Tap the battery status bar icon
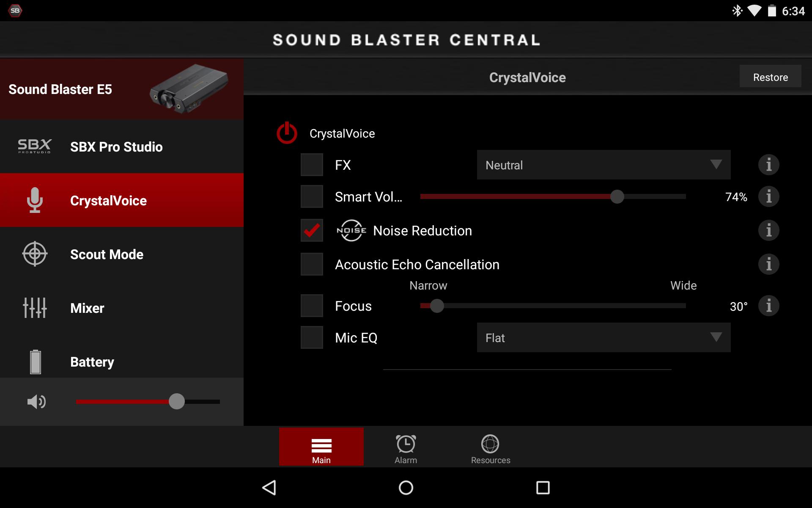 pos(772,11)
